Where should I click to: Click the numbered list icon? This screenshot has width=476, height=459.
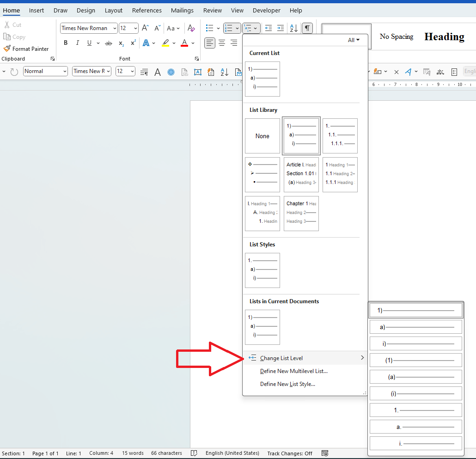228,28
